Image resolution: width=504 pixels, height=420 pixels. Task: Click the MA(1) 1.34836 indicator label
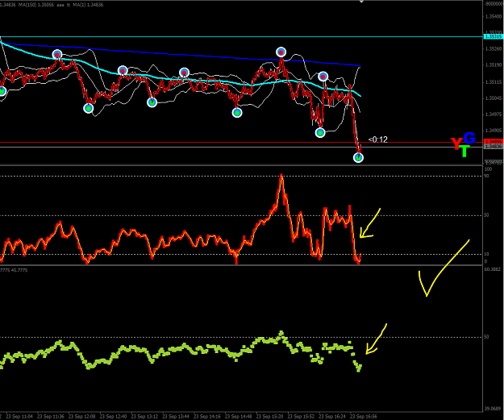89,5
